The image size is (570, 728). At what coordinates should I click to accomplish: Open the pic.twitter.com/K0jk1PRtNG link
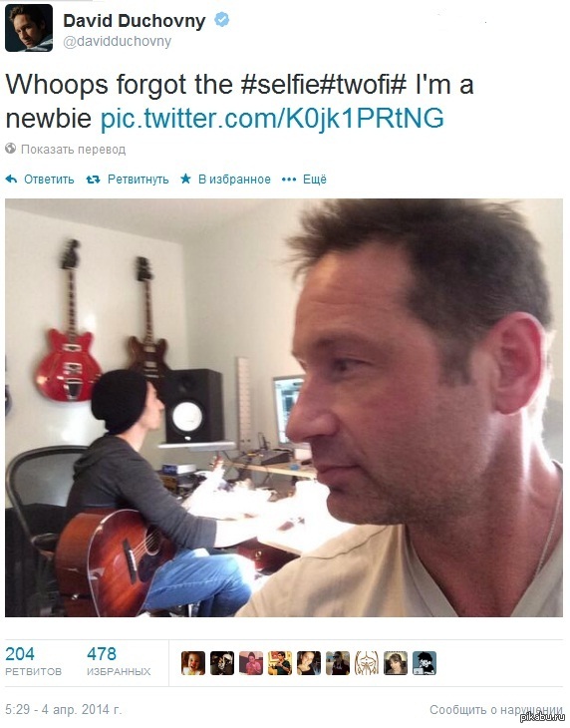(272, 119)
